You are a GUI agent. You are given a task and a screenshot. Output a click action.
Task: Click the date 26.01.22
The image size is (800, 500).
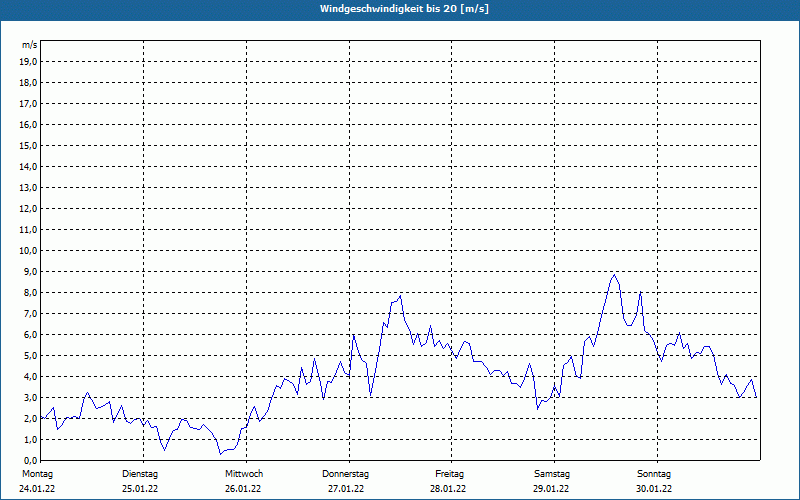[243, 489]
